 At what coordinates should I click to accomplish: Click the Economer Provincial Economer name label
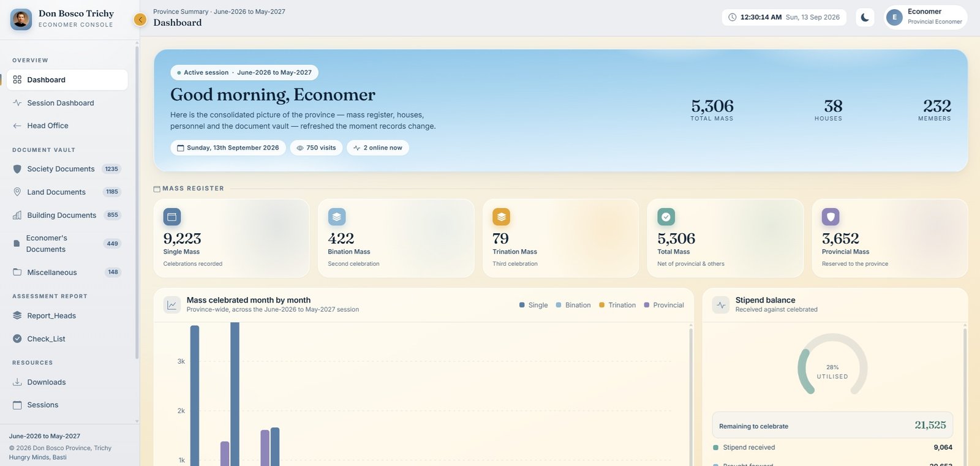tap(935, 17)
